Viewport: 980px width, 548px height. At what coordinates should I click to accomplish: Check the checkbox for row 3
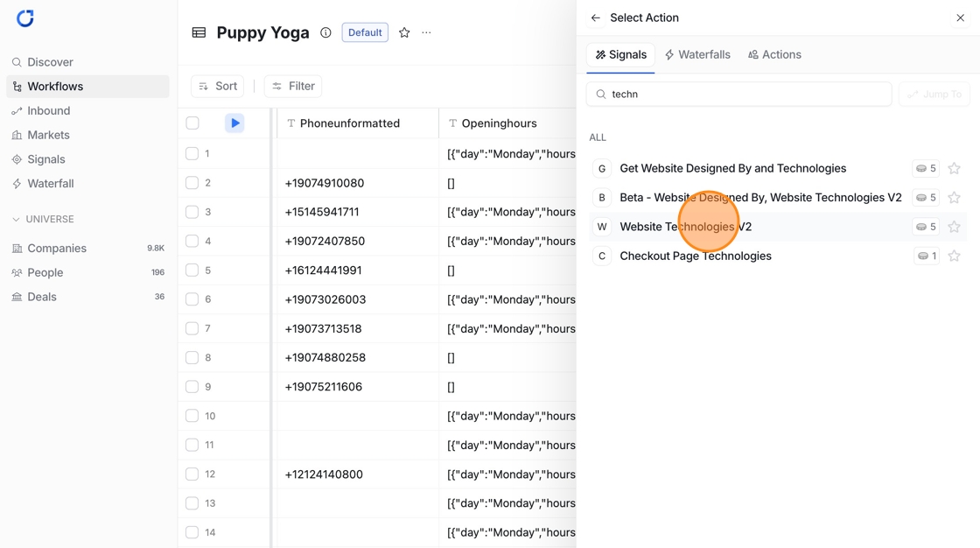pos(192,212)
